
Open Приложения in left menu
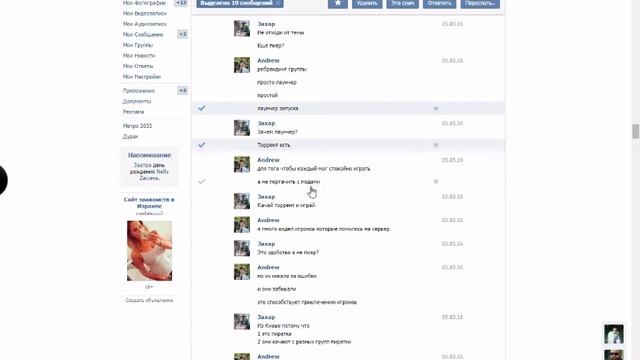[x=138, y=91]
